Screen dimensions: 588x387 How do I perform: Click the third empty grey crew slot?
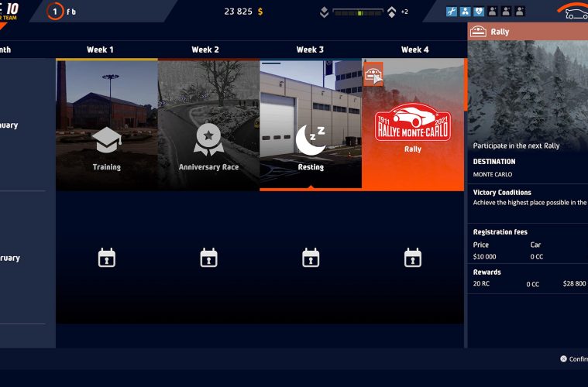click(x=520, y=12)
